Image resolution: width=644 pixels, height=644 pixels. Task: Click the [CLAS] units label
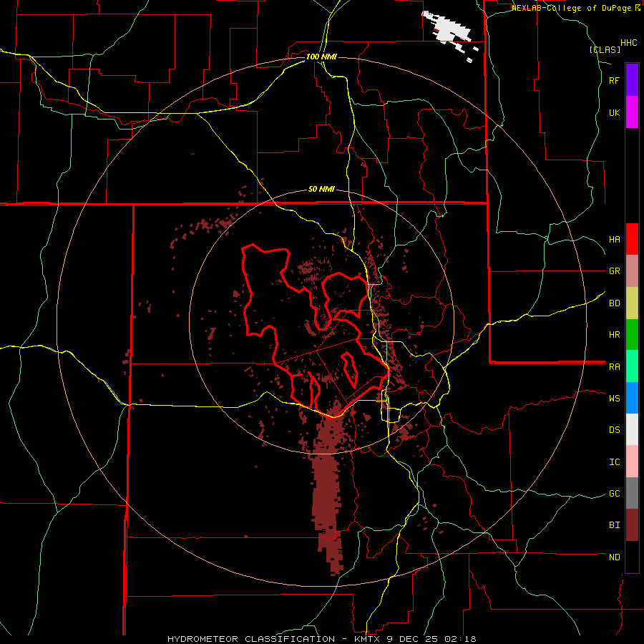605,49
